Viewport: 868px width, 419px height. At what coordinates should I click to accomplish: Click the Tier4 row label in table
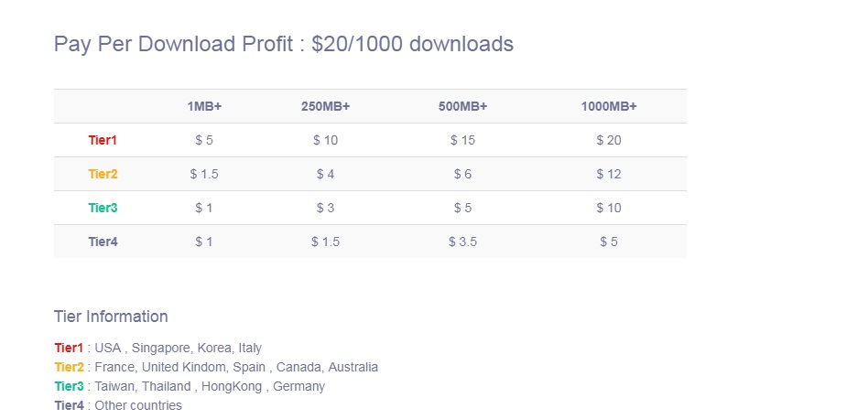(103, 242)
